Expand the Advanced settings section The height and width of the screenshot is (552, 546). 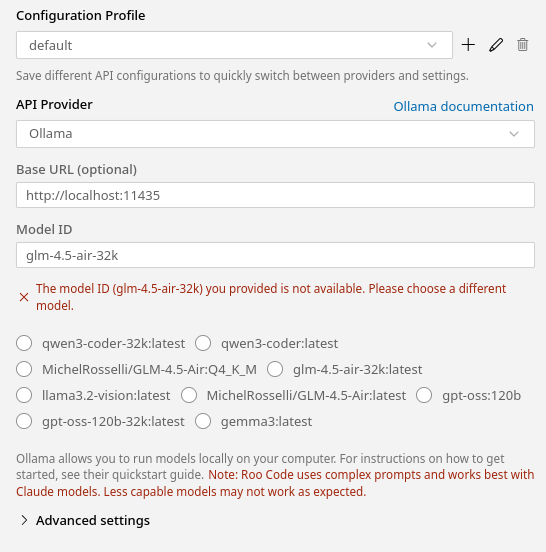click(86, 520)
